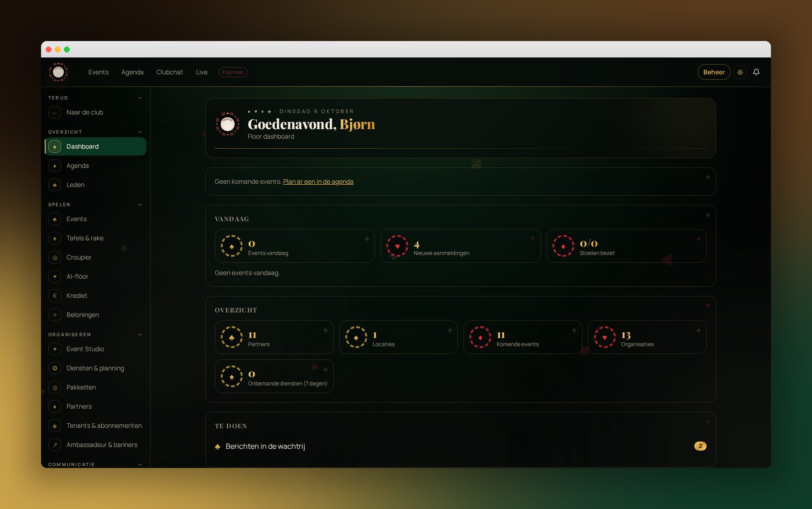Click the Leden club icon in sidebar
The image size is (812, 509).
tap(55, 185)
